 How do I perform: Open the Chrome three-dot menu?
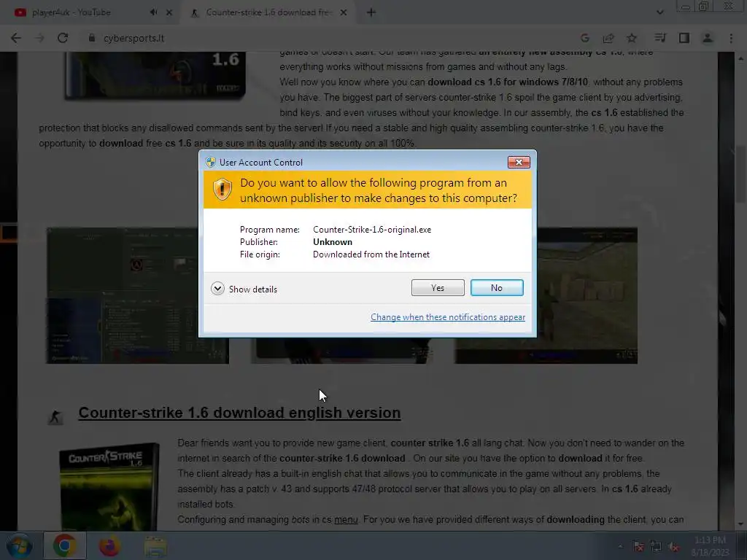(731, 38)
